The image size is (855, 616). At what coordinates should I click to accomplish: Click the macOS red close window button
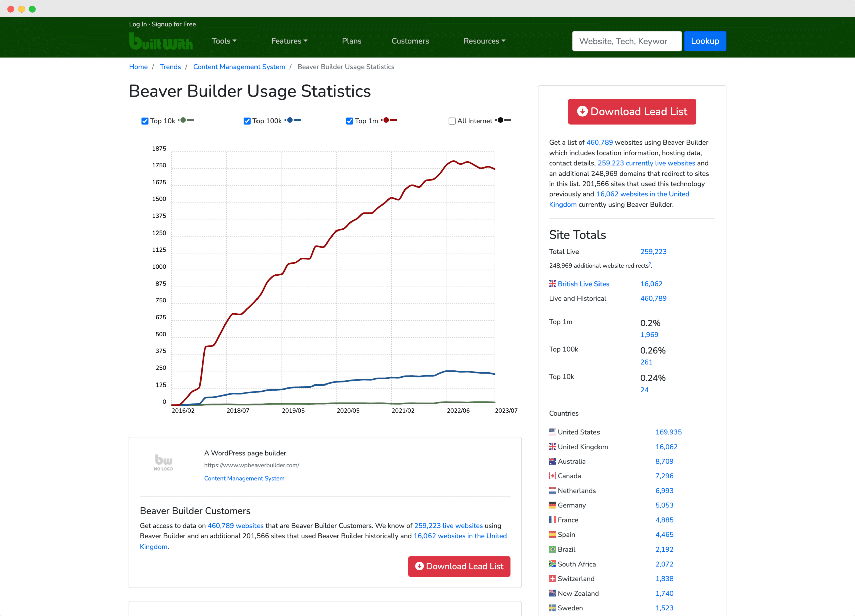pyautogui.click(x=11, y=9)
